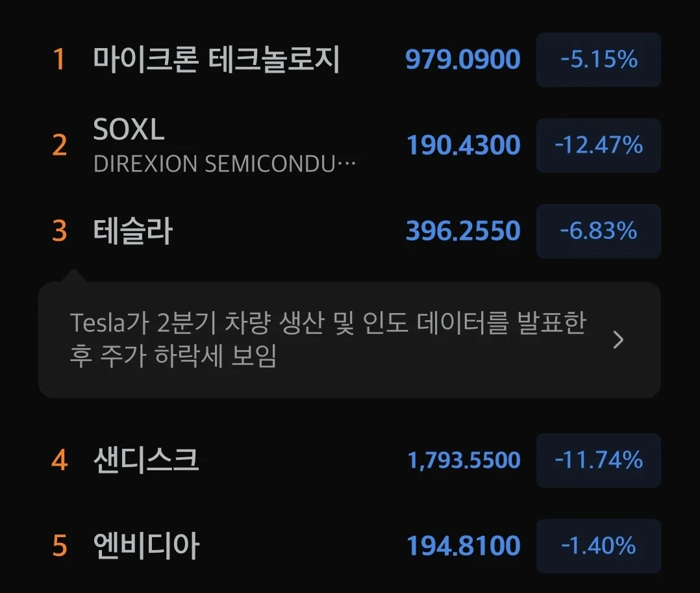Tap the -1.40% change badge
Screen dimensions: 700x593
[x=599, y=546]
